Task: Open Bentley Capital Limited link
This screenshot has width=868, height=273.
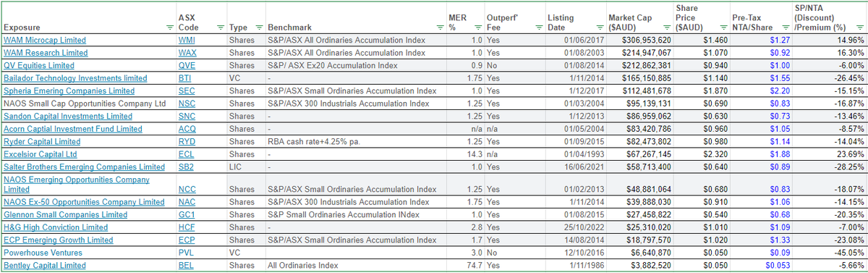Action: point(45,266)
